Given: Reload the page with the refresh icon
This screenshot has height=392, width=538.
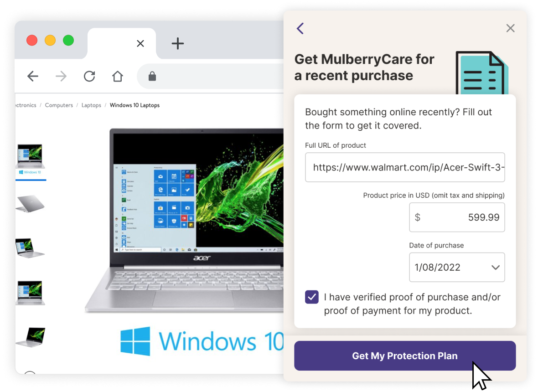Looking at the screenshot, I should (x=89, y=76).
